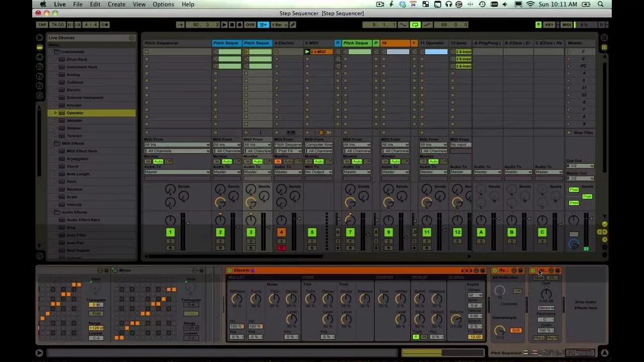This screenshot has height=362, width=644.
Task: Collapse the MIDI Effects folder
Action: pos(51,143)
